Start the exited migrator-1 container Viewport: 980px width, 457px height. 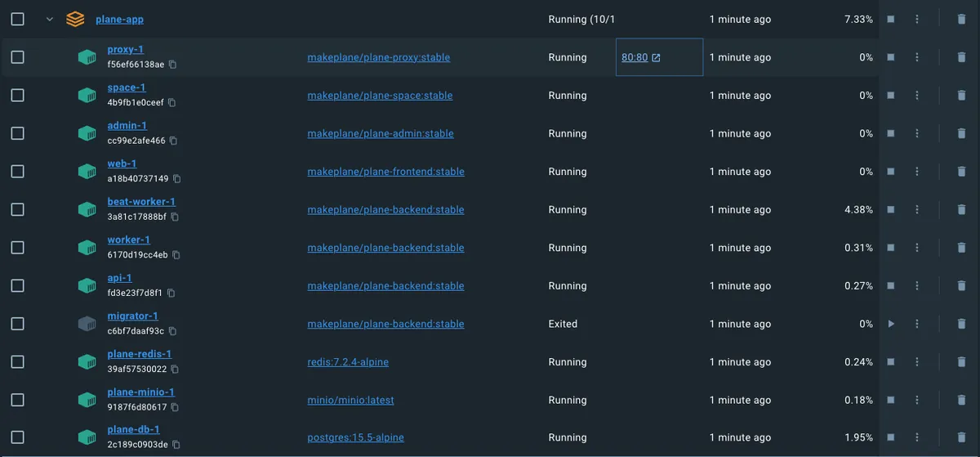coord(891,324)
